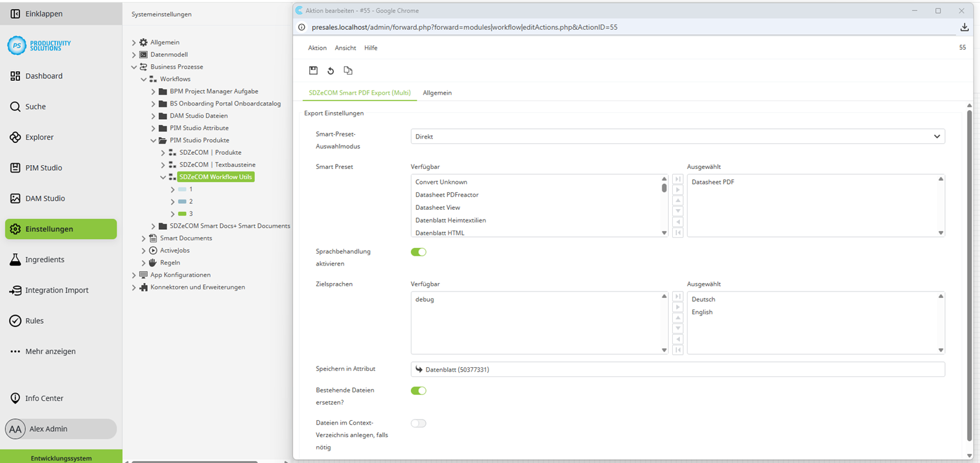This screenshot has height=463, width=980.
Task: Select SDZeCOM Workflow Utils in the tree
Action: point(216,176)
